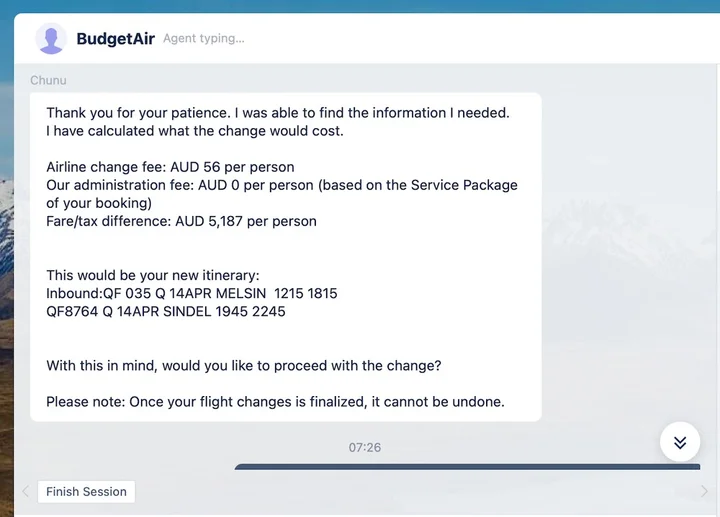Click the right arrow at bottom right
This screenshot has height=517, width=720.
[x=704, y=491]
